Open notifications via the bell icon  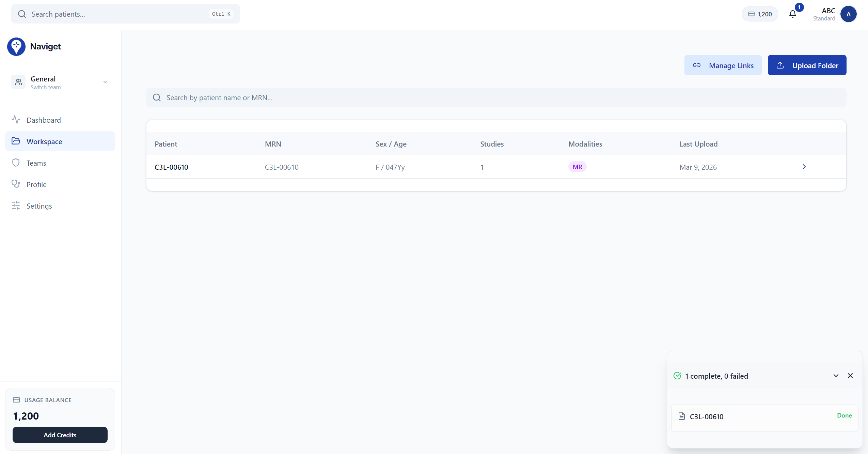(x=792, y=14)
